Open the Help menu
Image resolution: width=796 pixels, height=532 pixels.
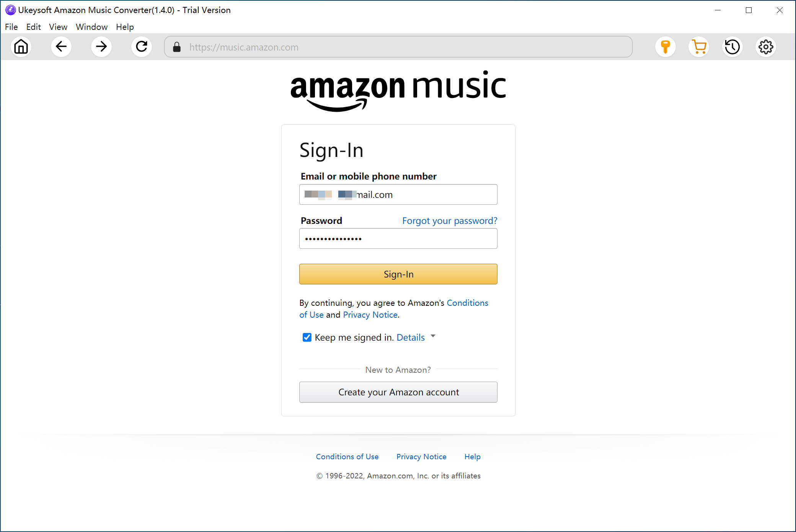[125, 27]
